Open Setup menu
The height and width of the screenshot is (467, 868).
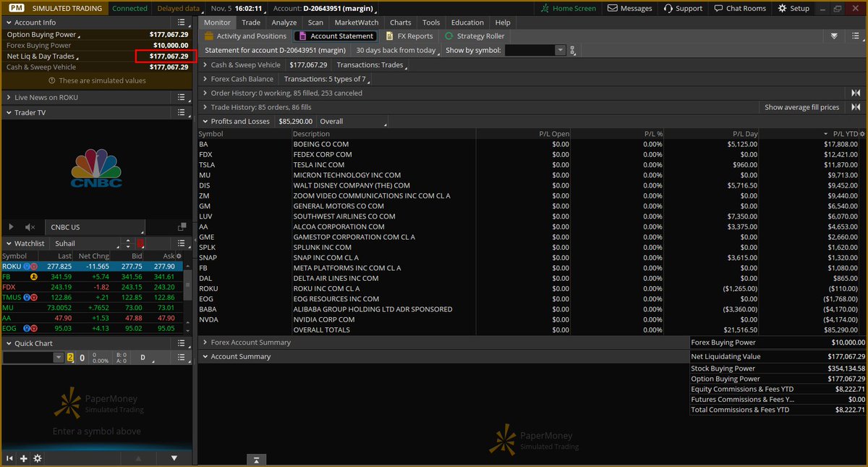(793, 8)
